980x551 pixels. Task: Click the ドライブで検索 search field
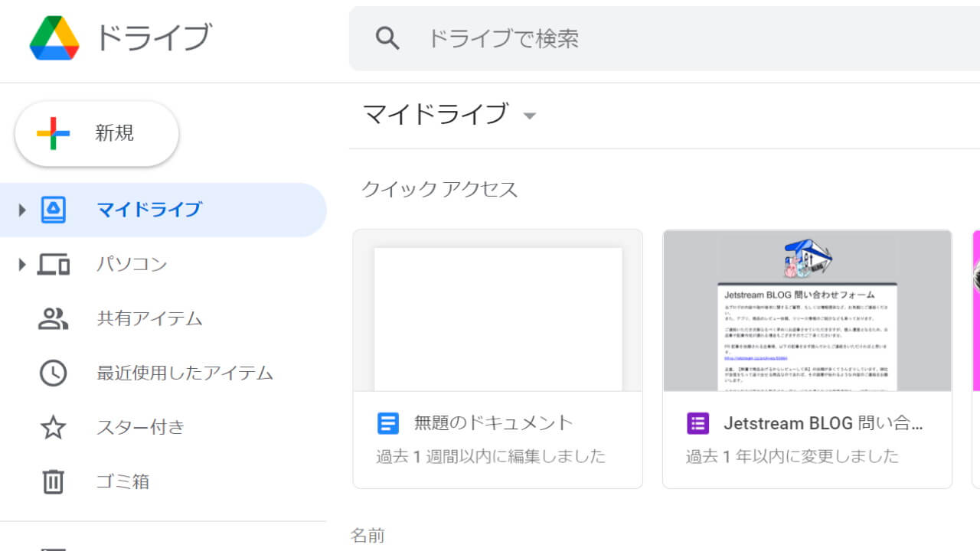click(651, 38)
